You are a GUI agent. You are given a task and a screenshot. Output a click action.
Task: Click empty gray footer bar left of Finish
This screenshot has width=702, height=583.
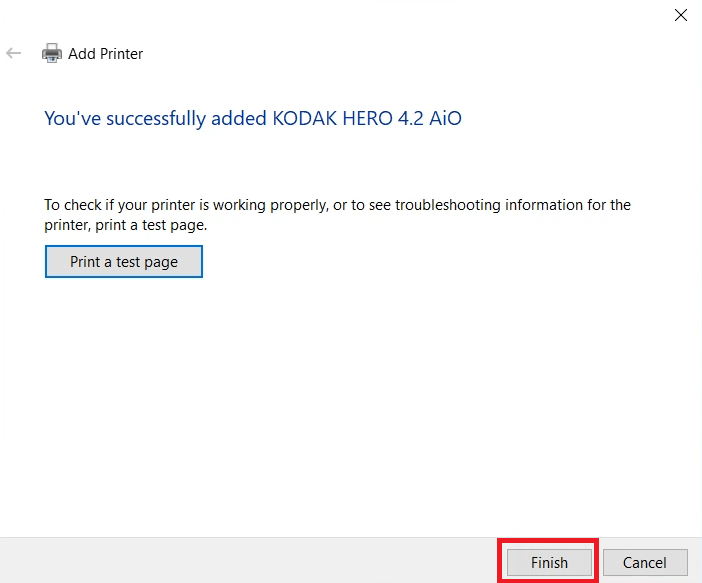(x=248, y=561)
